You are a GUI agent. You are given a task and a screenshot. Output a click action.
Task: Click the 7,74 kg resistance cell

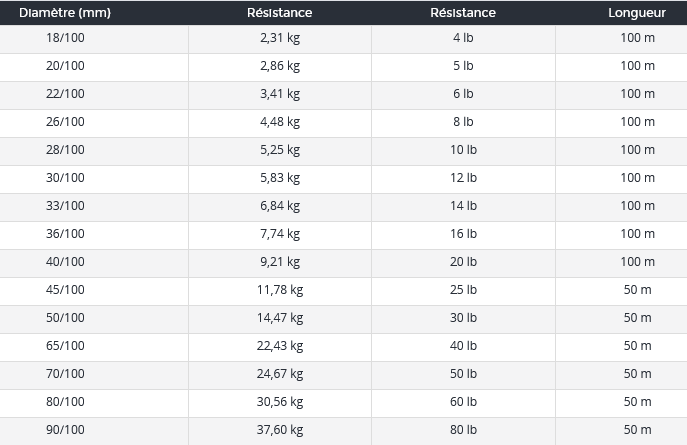click(279, 234)
